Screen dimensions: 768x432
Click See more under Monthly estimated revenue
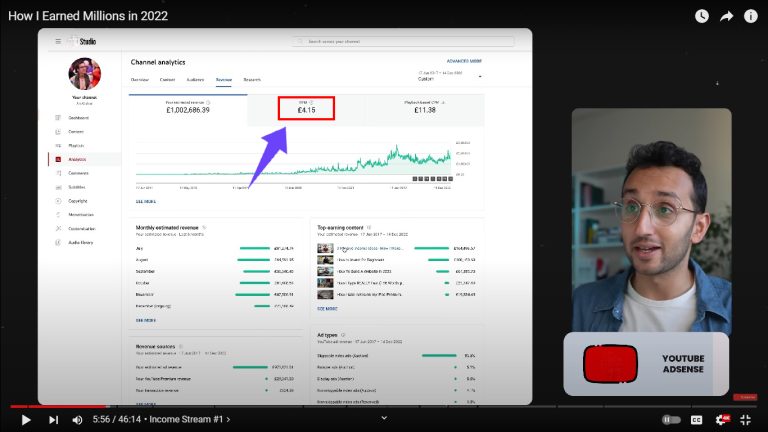[x=145, y=320]
